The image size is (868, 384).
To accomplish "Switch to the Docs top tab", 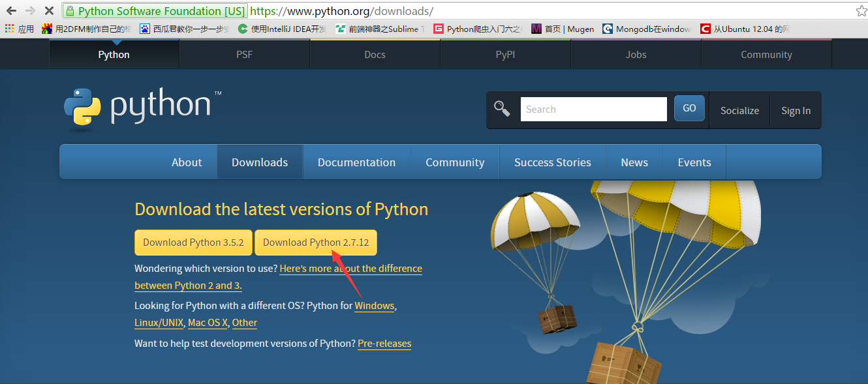I will pyautogui.click(x=375, y=54).
